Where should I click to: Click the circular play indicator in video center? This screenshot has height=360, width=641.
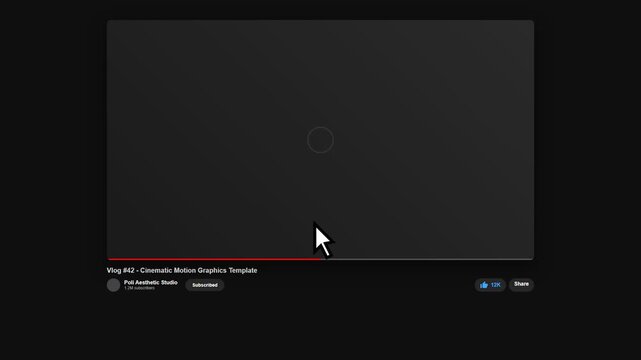point(320,140)
